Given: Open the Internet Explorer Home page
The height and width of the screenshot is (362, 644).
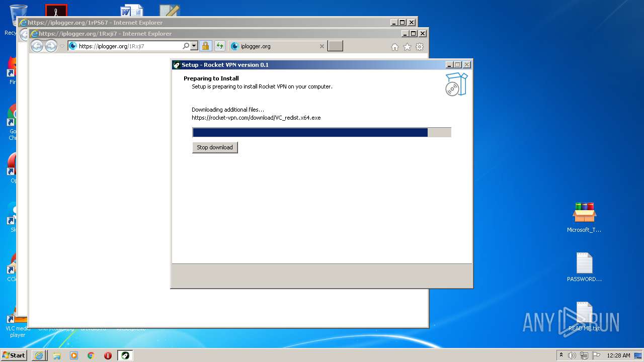Looking at the screenshot, I should coord(395,47).
